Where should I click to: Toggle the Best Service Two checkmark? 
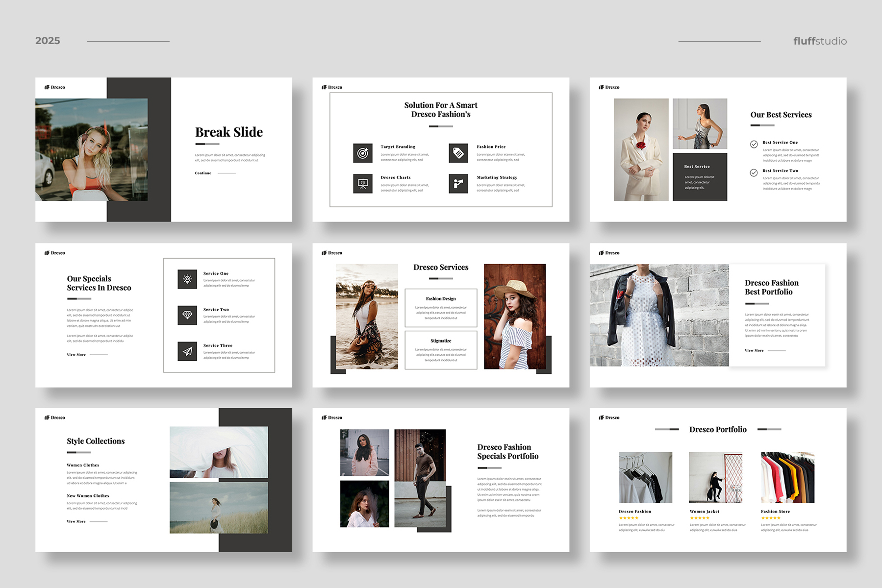coord(754,172)
